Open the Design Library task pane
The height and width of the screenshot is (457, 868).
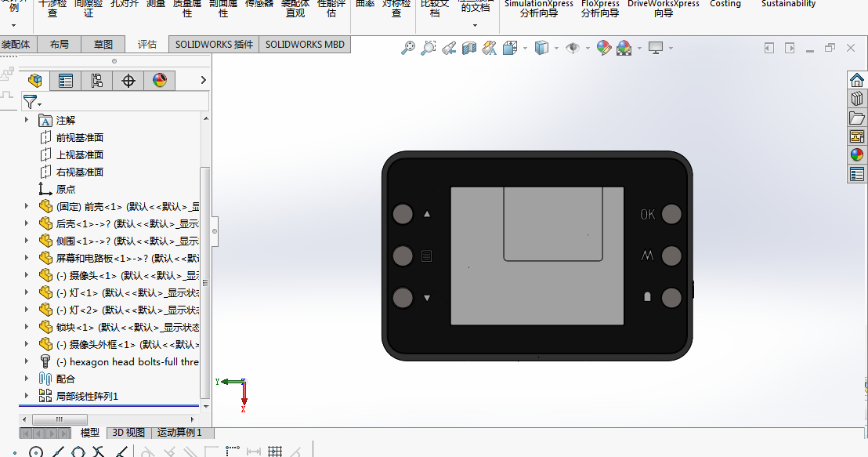pyautogui.click(x=857, y=99)
